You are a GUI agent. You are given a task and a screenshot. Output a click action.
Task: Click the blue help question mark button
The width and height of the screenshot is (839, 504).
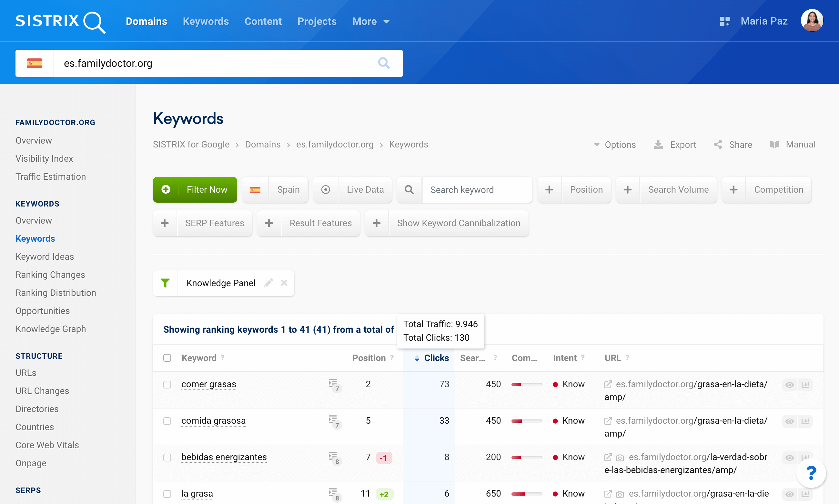pos(811,473)
